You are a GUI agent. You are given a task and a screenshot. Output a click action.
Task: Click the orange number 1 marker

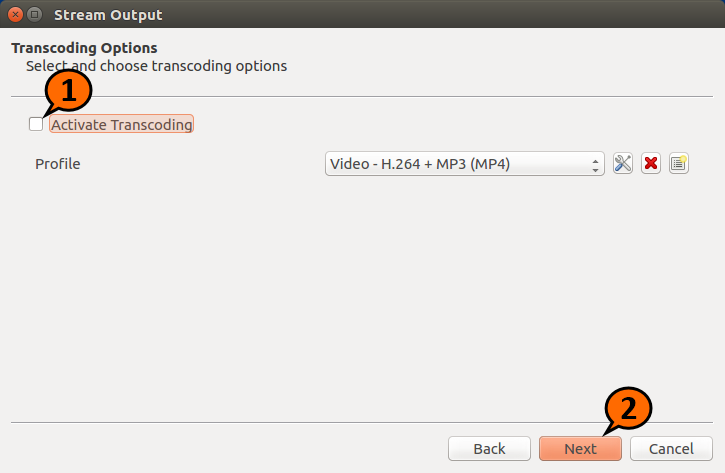[x=69, y=92]
